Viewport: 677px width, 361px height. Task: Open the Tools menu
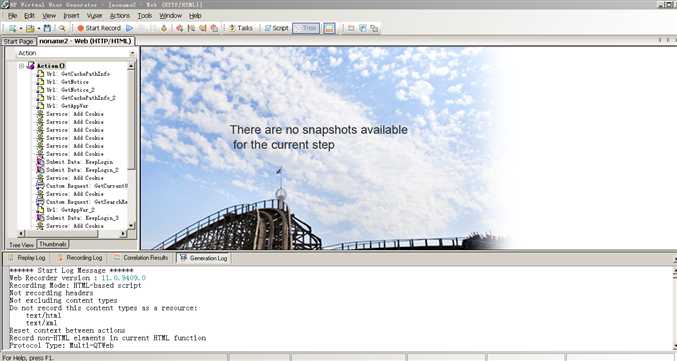[145, 16]
